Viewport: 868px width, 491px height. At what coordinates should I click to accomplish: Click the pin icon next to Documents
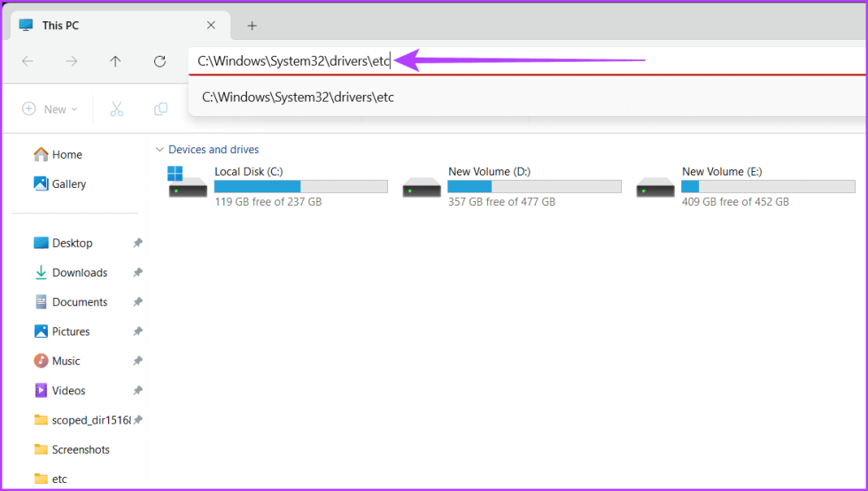(x=138, y=301)
